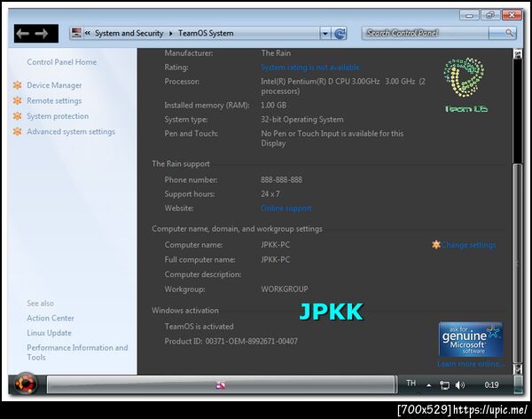
Task: Click the Show desktop button
Action: [519, 384]
